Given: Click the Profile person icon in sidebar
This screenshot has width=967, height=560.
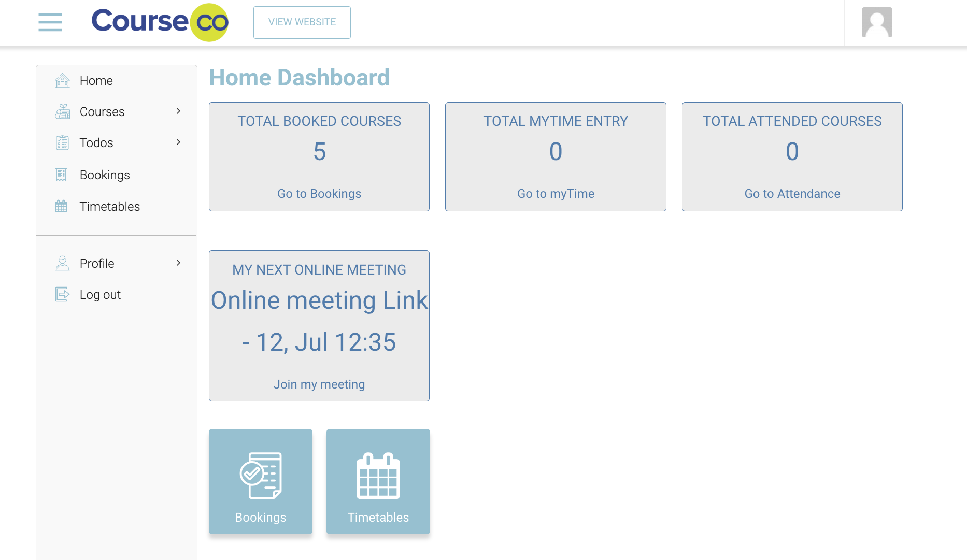Looking at the screenshot, I should click(x=62, y=264).
